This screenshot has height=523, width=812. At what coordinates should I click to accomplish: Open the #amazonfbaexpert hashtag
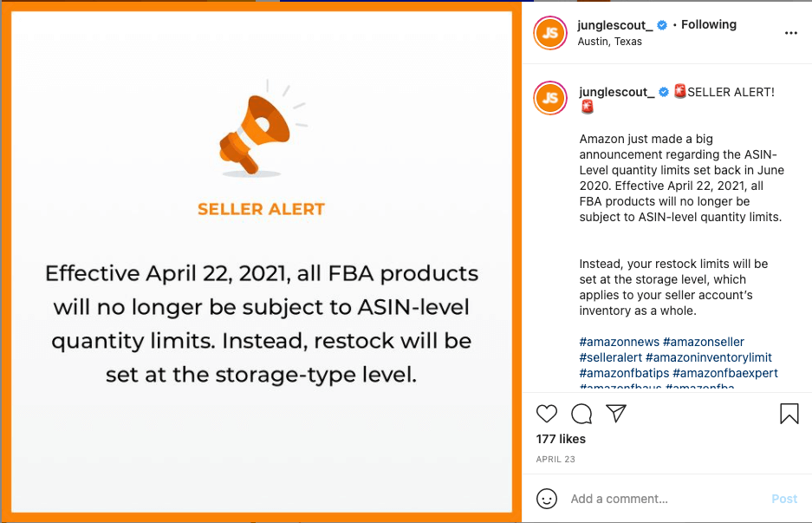pos(725,373)
